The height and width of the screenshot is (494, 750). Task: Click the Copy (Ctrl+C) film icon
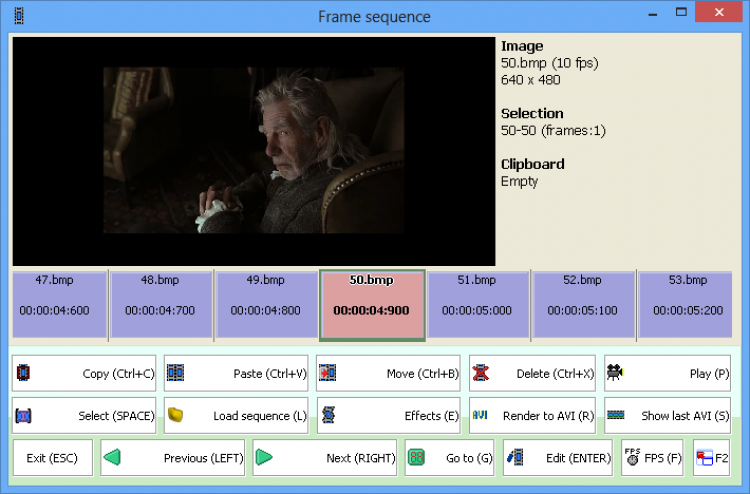click(23, 373)
